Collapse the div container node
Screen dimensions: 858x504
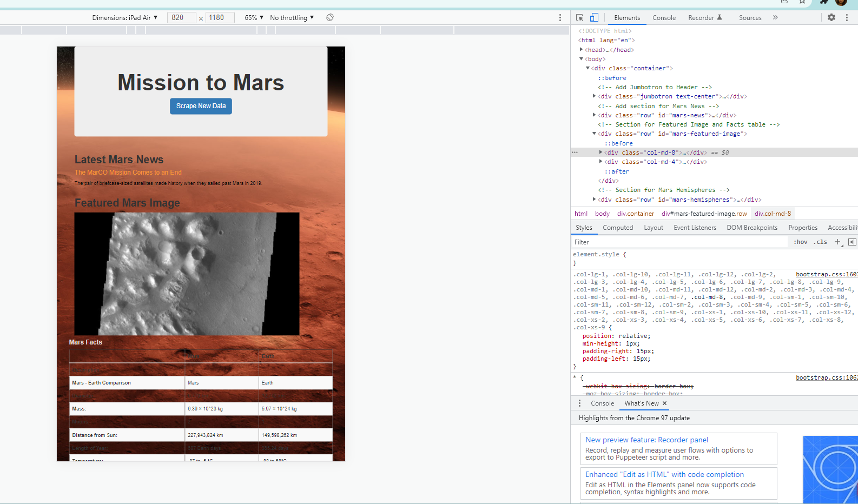588,68
